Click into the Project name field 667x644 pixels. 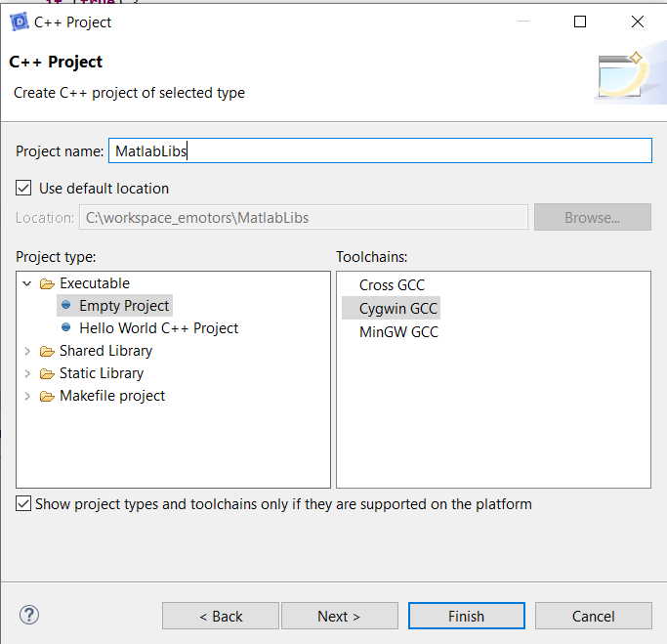(x=380, y=150)
